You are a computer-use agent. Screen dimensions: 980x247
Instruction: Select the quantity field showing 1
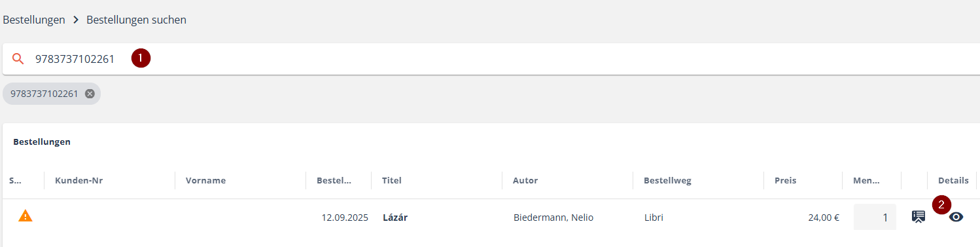click(x=875, y=217)
